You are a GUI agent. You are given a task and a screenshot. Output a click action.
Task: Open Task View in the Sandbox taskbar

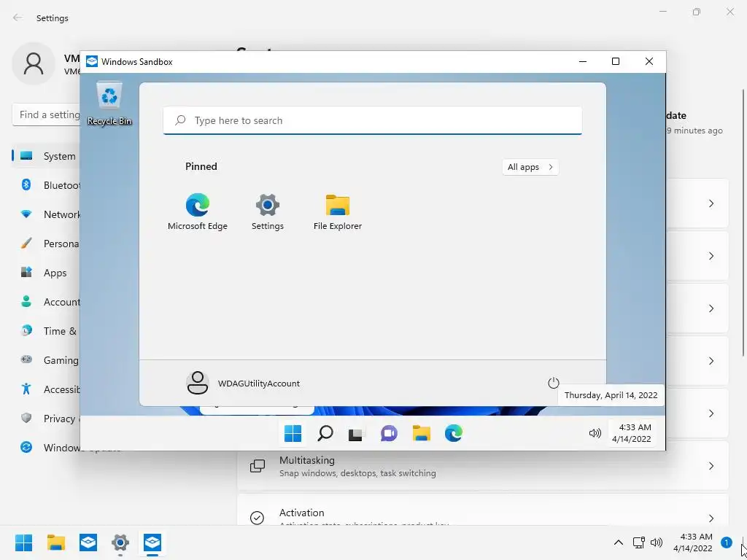[355, 434]
